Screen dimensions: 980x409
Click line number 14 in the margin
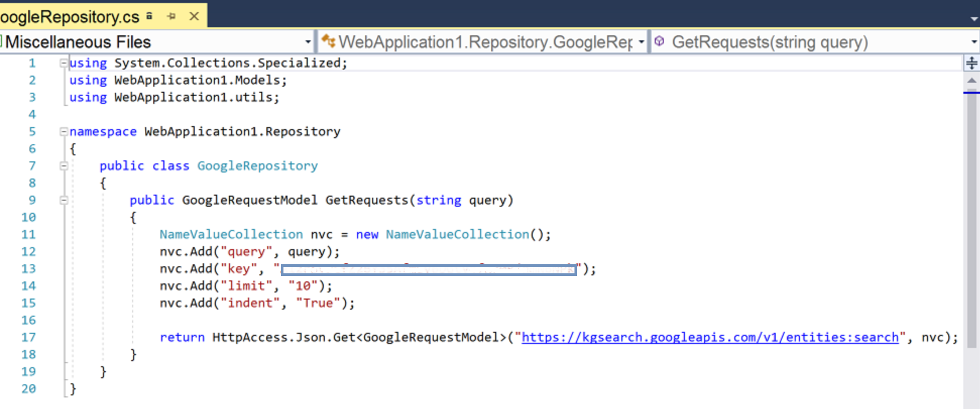click(29, 286)
